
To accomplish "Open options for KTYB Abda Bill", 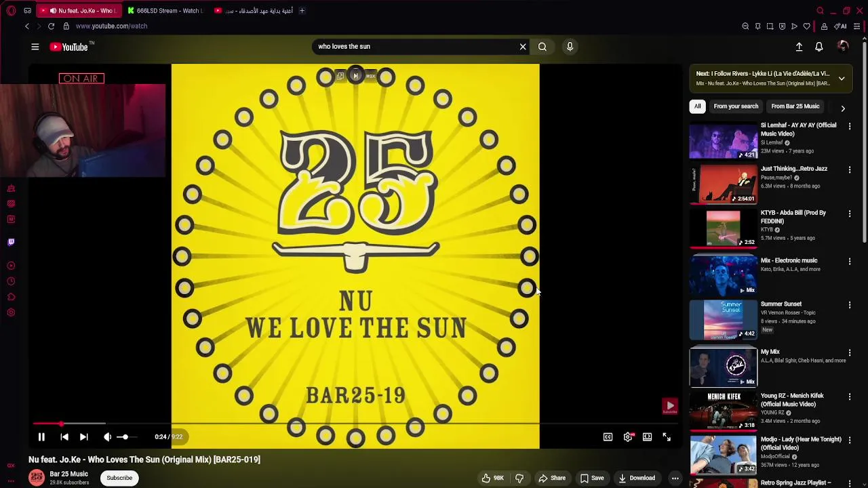I will click(x=849, y=213).
